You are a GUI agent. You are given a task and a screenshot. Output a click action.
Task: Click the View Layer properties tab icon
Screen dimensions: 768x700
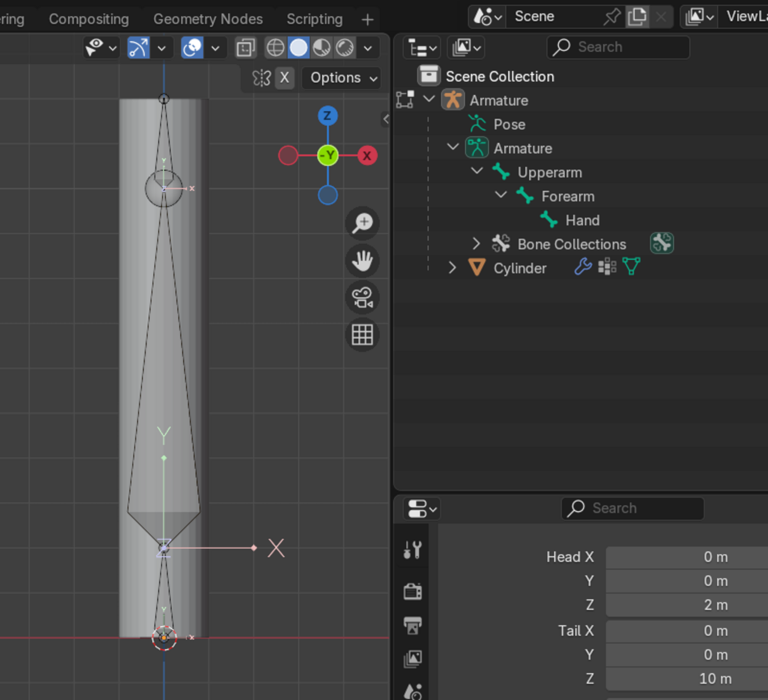tap(412, 658)
